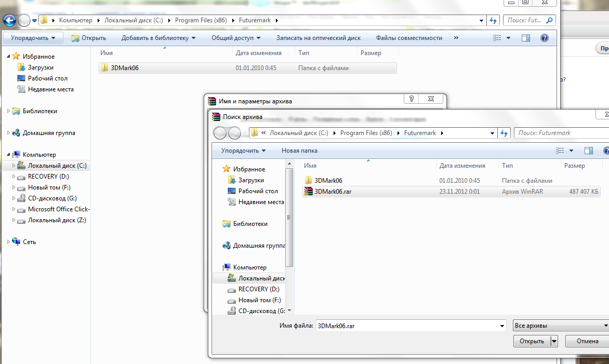
Task: Open the Добавить в библиотеку dropdown
Action: point(158,37)
